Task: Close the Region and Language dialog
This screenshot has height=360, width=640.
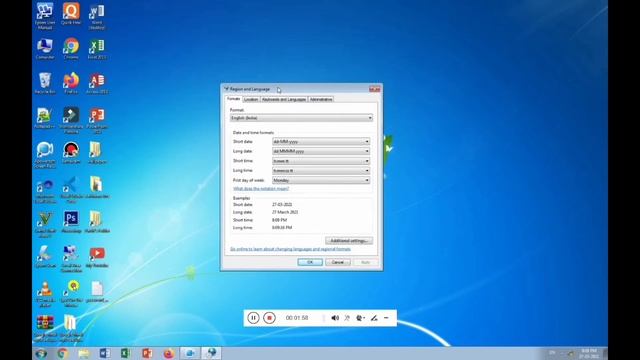Action: (x=374, y=89)
